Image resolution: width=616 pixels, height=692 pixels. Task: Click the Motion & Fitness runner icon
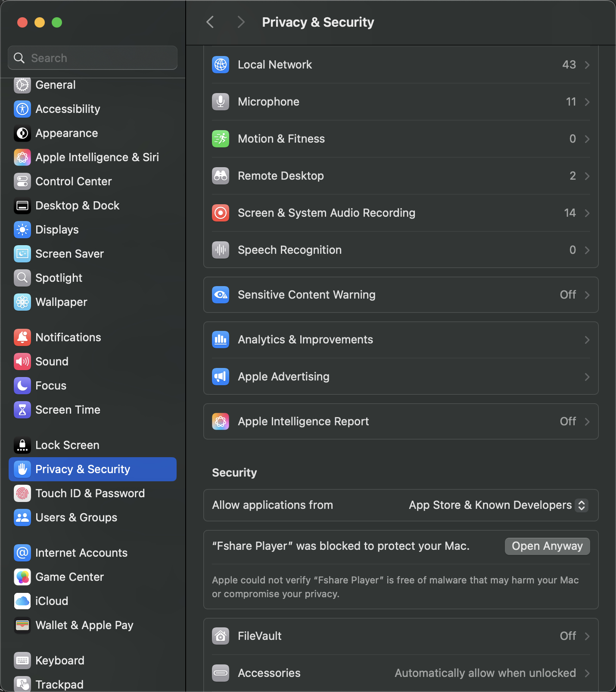pos(221,139)
